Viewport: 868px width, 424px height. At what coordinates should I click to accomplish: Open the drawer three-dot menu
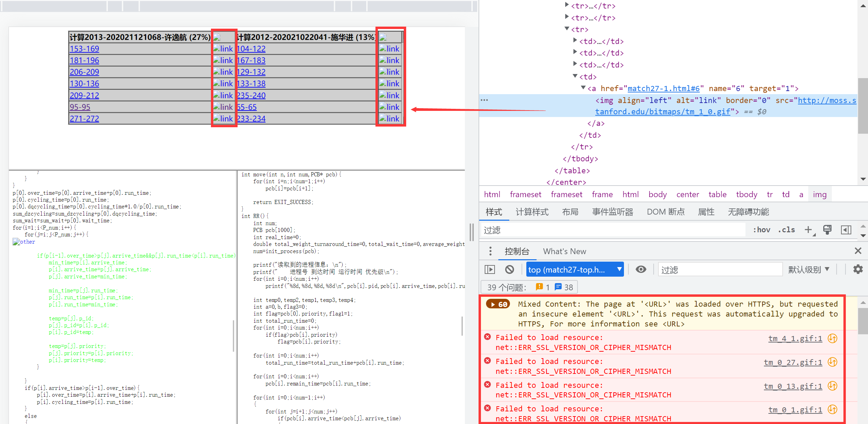tap(490, 251)
